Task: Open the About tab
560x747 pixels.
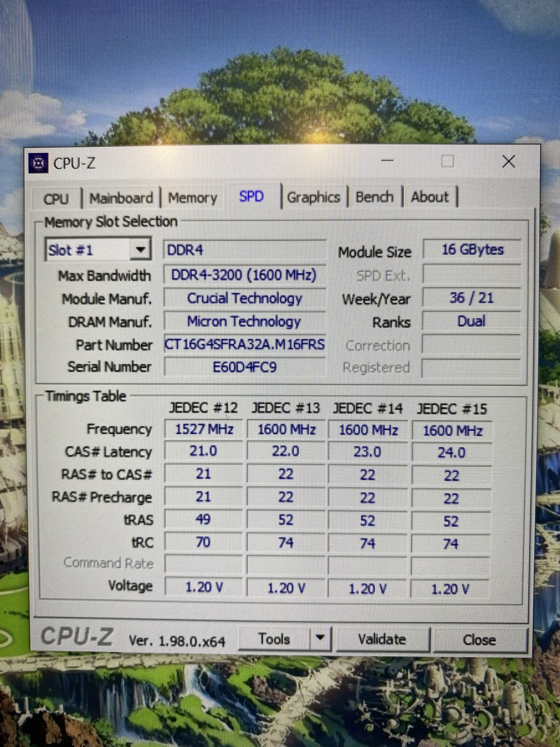Action: [x=429, y=197]
